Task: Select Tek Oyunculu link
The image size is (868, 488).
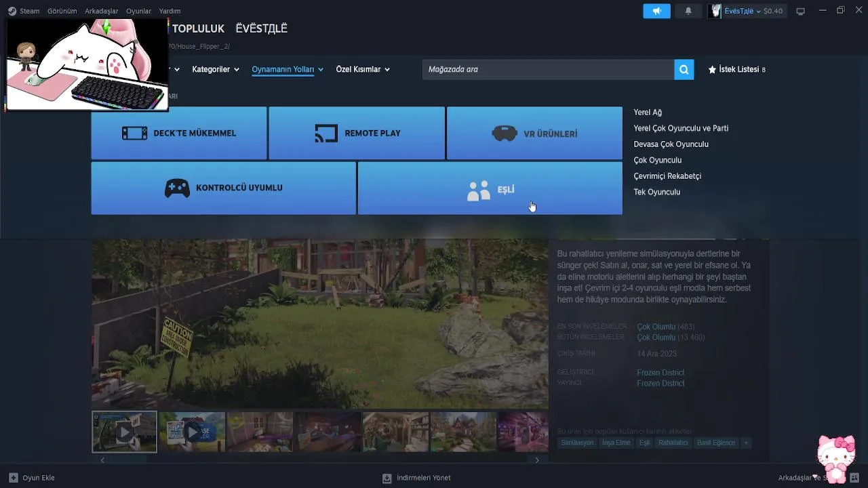Action: (656, 192)
